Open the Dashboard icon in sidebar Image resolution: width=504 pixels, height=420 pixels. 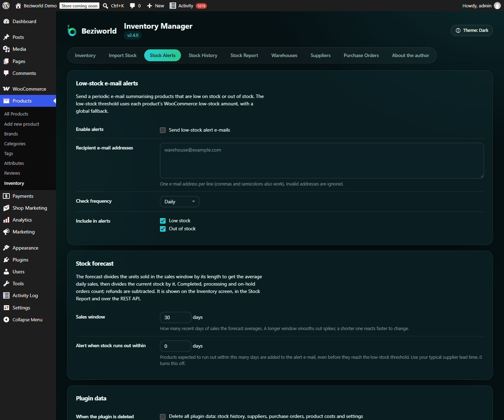6,21
